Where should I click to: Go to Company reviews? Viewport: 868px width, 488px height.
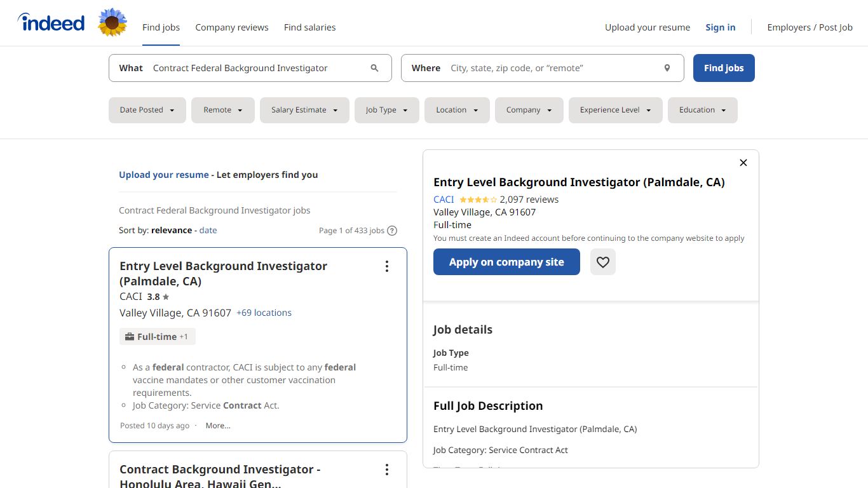click(232, 27)
